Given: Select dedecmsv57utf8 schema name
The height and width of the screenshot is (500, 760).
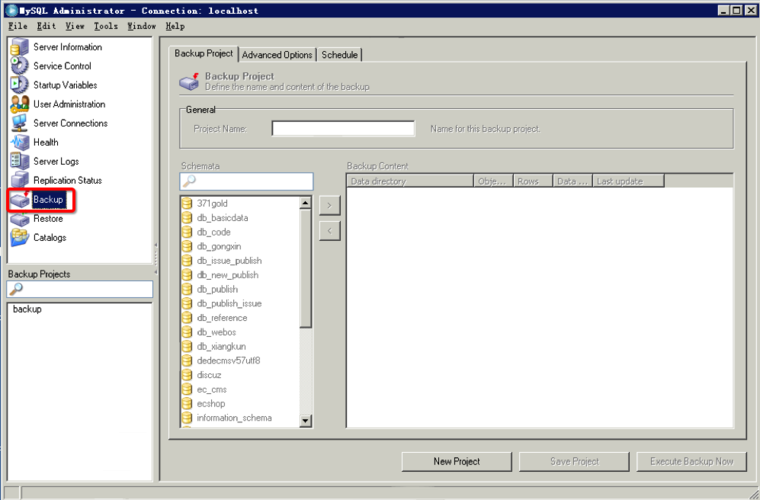Looking at the screenshot, I should pos(228,360).
